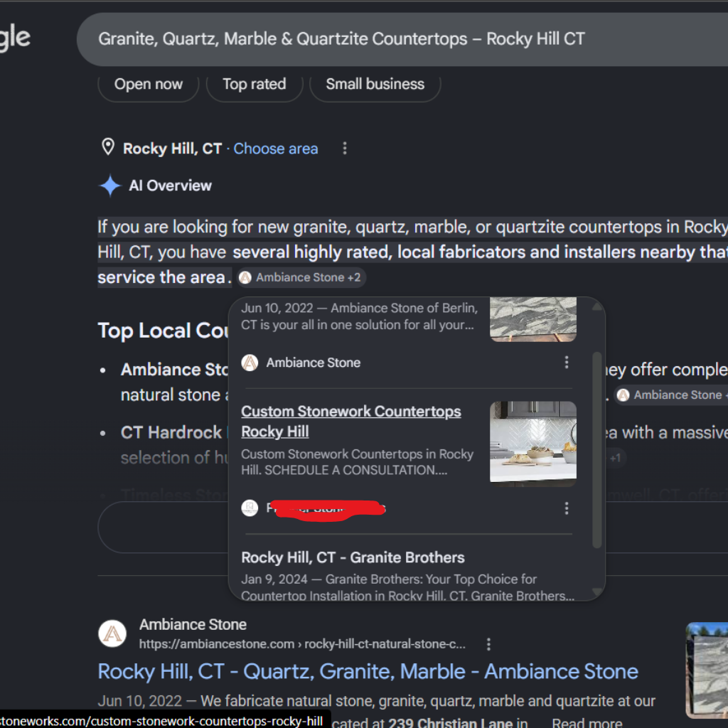This screenshot has height=728, width=728.
Task: Click the popup scroll down arrow
Action: 597,591
